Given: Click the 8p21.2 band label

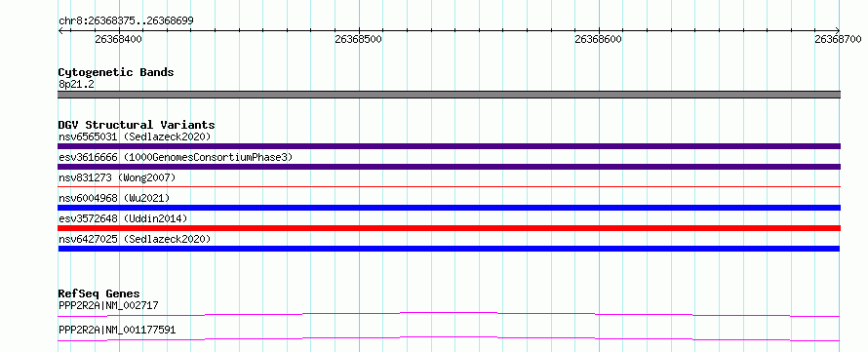Looking at the screenshot, I should click(76, 84).
